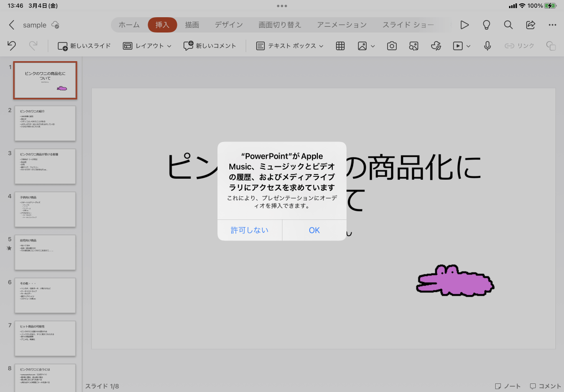Select the stock icons insertion tool
The height and width of the screenshot is (392, 564).
pos(436,45)
